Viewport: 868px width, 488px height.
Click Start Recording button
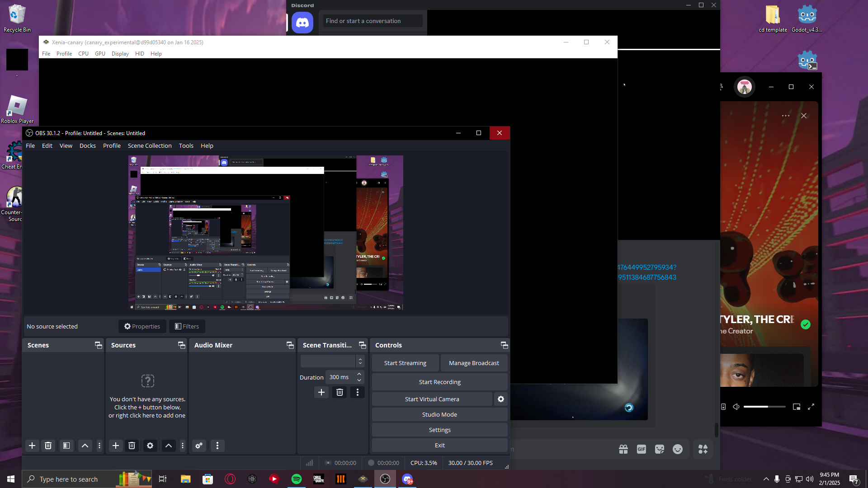coord(439,382)
